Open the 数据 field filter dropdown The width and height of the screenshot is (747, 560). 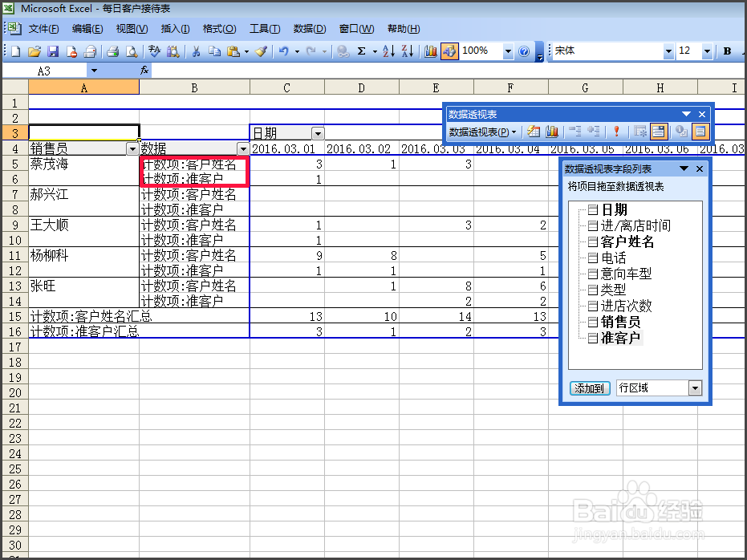point(243,149)
